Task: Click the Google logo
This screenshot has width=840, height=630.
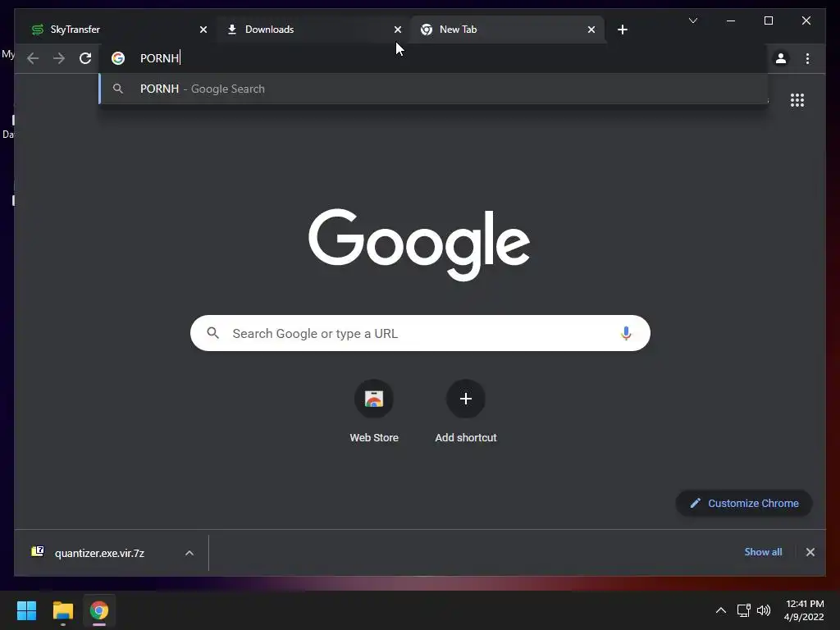Action: (x=419, y=244)
